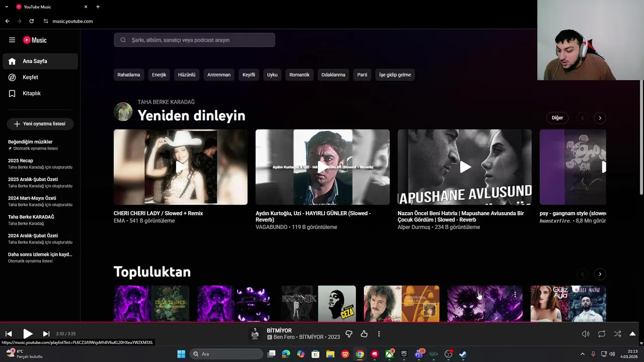Open the hamburger guide menu
Viewport: 644px width, 362px height.
click(x=12, y=40)
